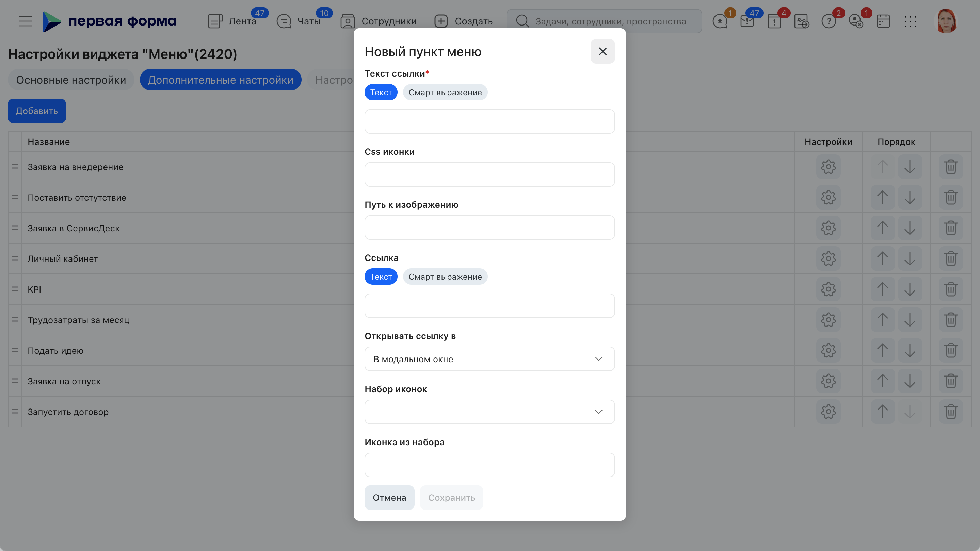Viewport: 980px width, 551px height.
Task: Click the Заявка в СервисДеск row name
Action: click(74, 228)
